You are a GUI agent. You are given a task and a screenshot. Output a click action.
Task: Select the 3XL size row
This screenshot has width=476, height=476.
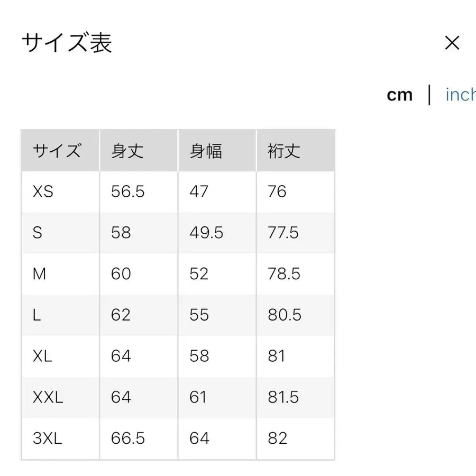(x=49, y=438)
